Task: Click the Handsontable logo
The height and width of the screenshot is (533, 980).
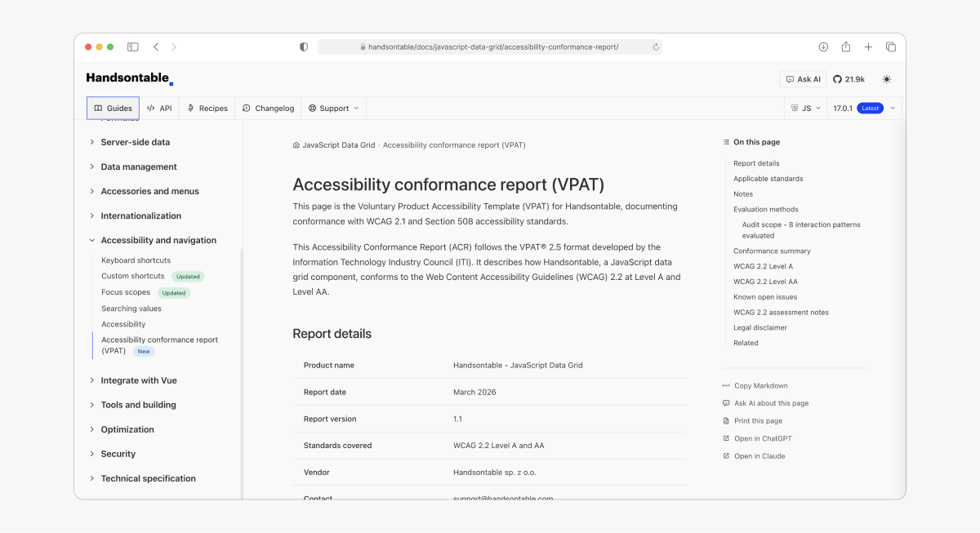Action: click(x=130, y=78)
